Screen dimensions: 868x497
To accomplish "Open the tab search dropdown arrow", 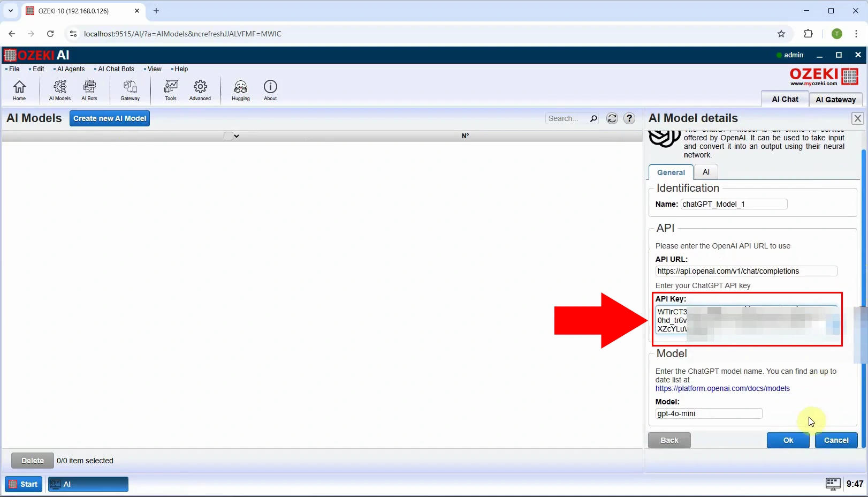I will 10,11.
